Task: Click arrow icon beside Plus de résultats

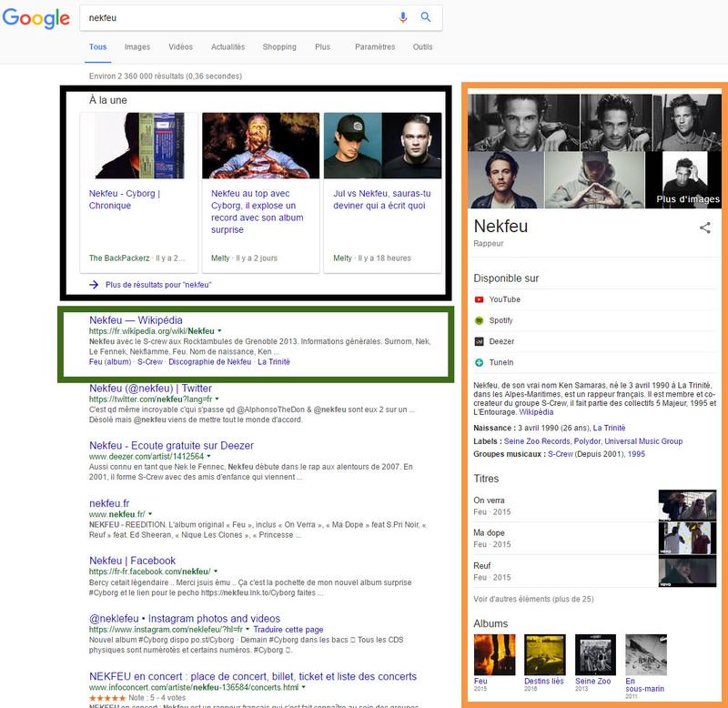Action: 94,285
